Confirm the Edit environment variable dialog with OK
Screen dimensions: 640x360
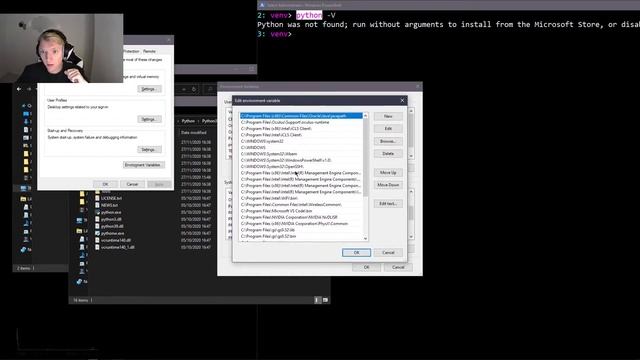click(x=356, y=253)
